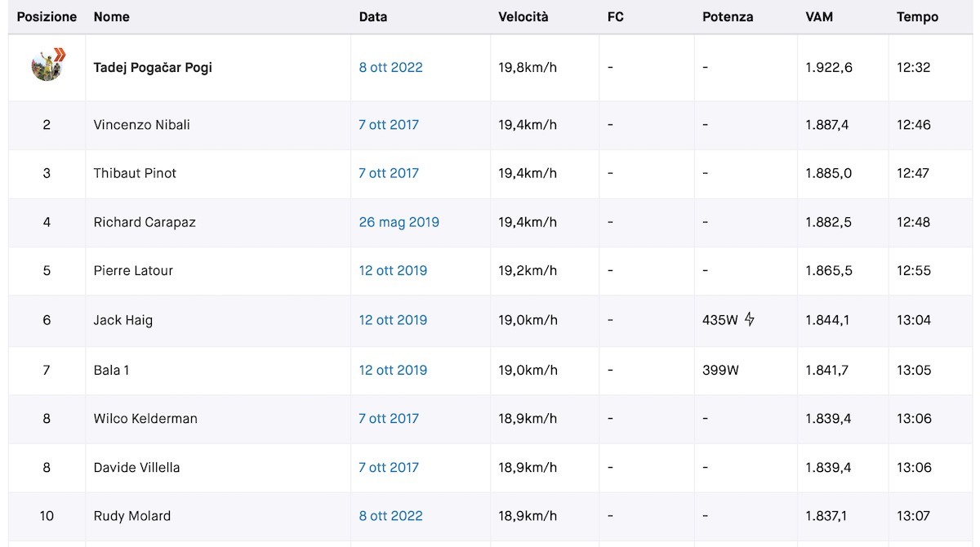This screenshot has height=547, width=980.
Task: Click the Posizione column header
Action: pos(47,16)
